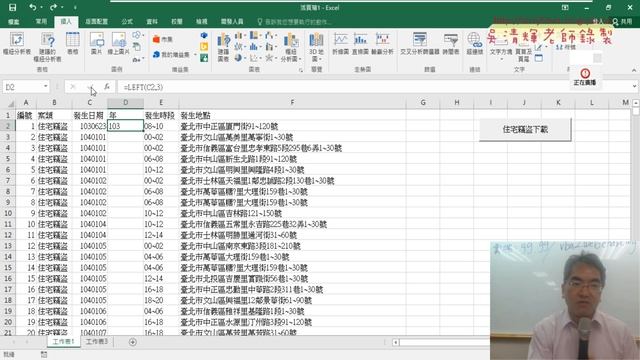Confirm formula entry with check mark
The image size is (640, 360).
pos(91,87)
